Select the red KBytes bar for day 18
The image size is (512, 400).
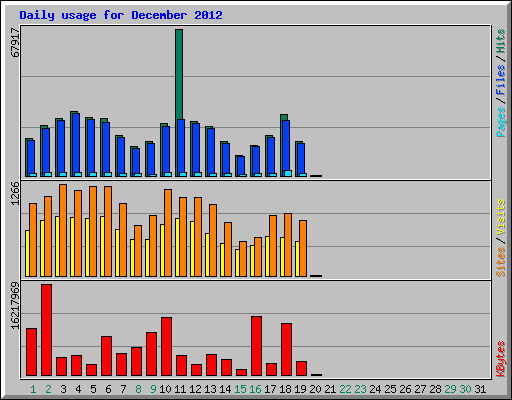(x=286, y=349)
